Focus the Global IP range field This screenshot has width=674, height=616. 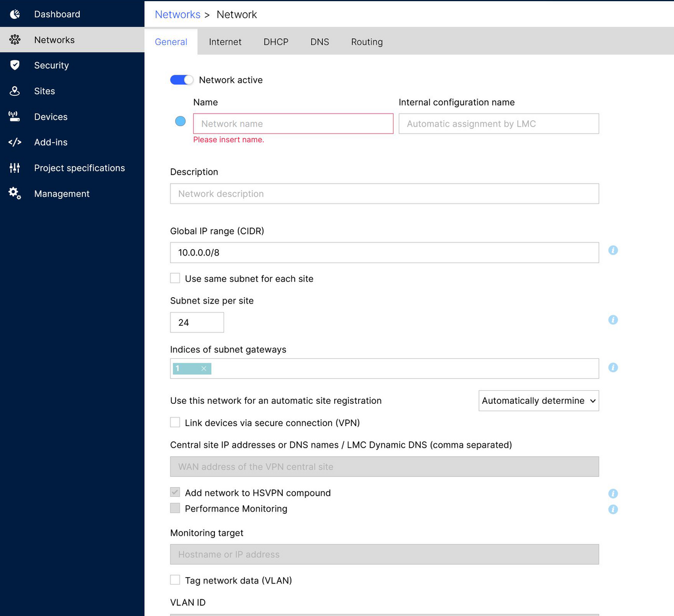point(384,253)
